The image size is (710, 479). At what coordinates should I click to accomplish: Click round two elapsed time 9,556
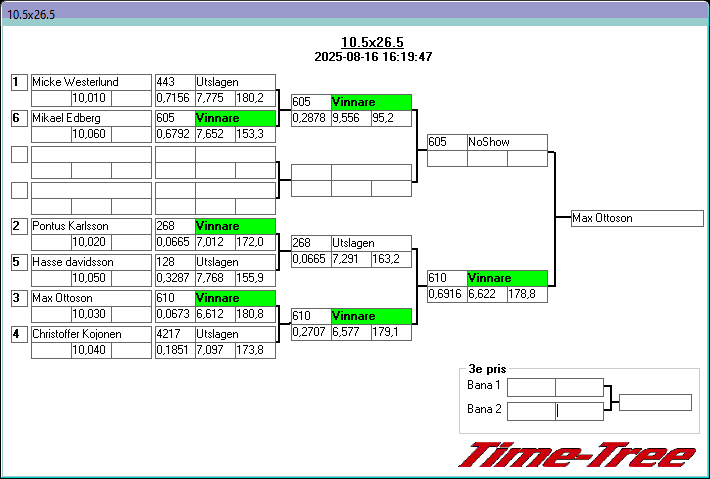[x=351, y=118]
